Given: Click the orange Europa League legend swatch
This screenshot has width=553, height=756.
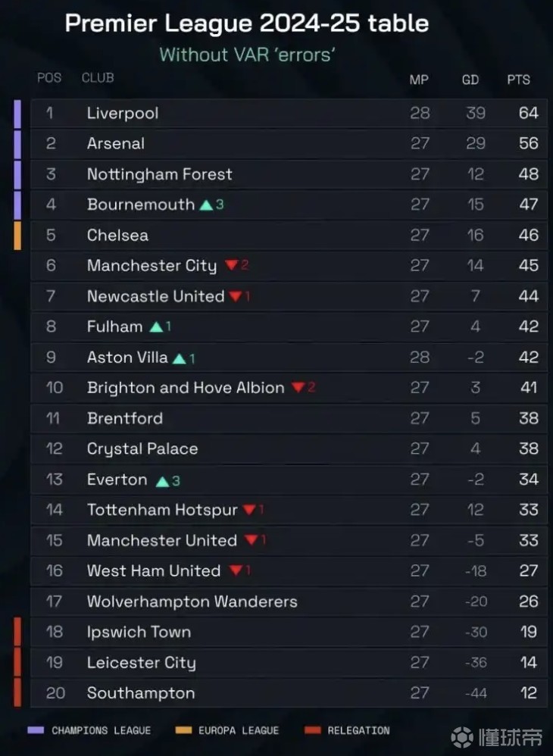Looking at the screenshot, I should [x=183, y=730].
